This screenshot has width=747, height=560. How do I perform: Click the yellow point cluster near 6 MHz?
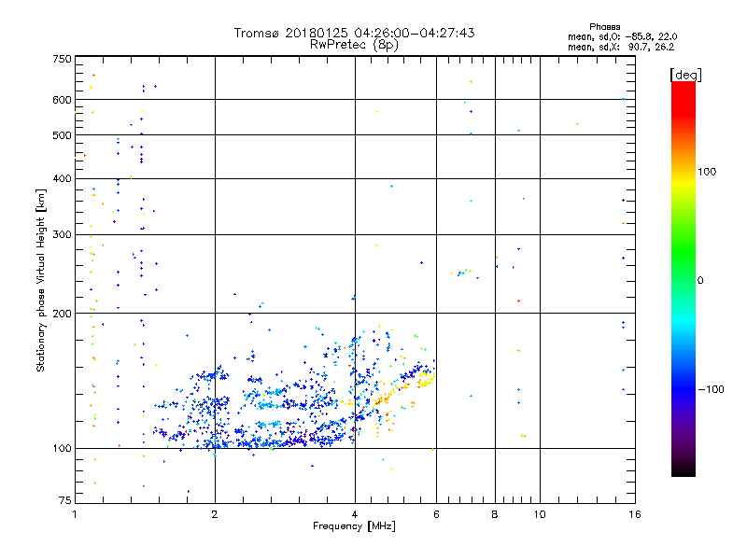[426, 379]
